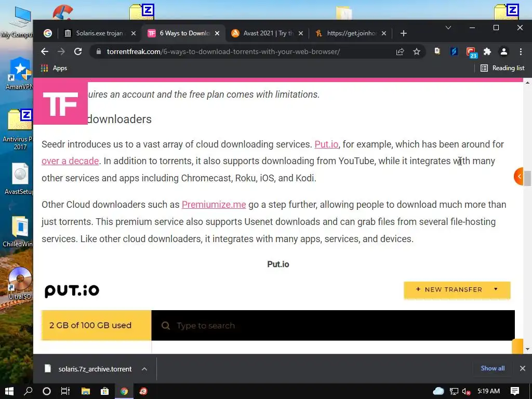The image size is (532, 399).
Task: Open the Reading list panel
Action: (x=502, y=68)
